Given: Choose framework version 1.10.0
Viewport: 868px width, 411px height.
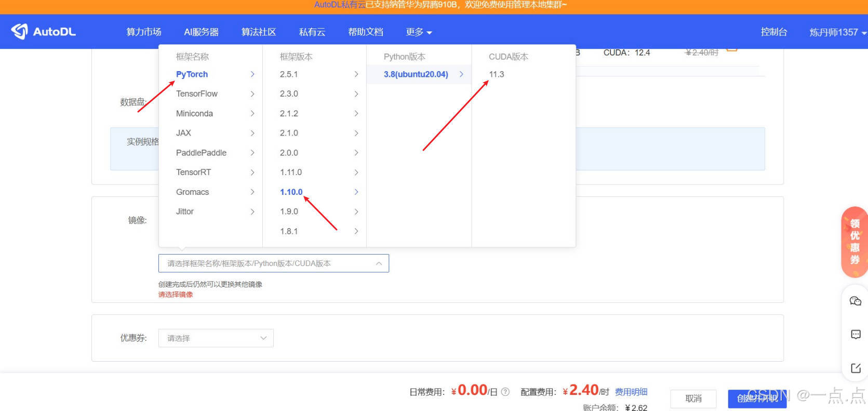Looking at the screenshot, I should click(315, 192).
